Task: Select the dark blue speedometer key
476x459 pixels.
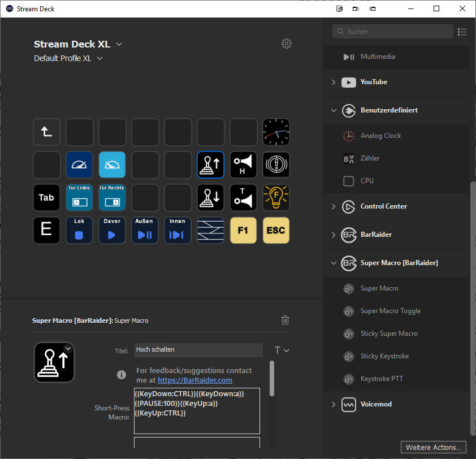Action: 79,165
